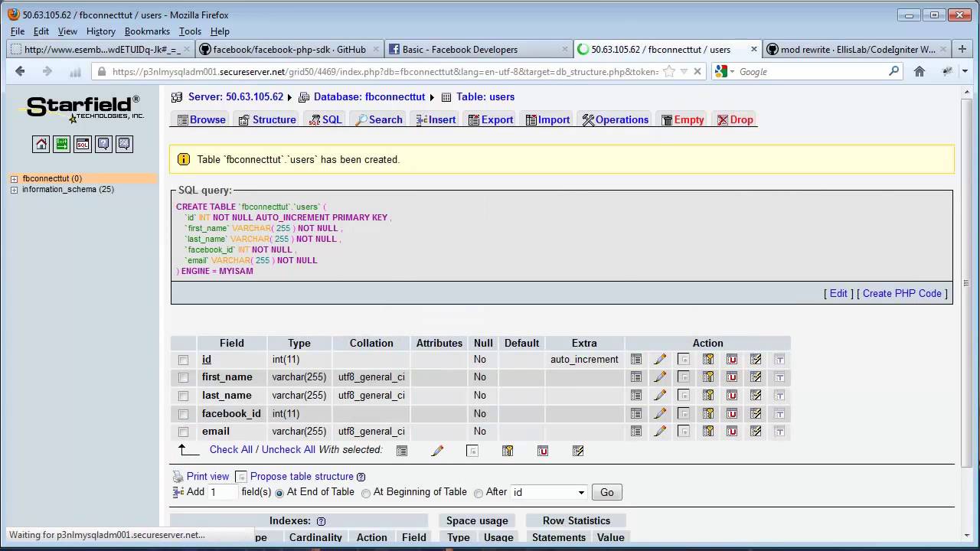Expand the information_schema tree node

pyautogui.click(x=14, y=190)
